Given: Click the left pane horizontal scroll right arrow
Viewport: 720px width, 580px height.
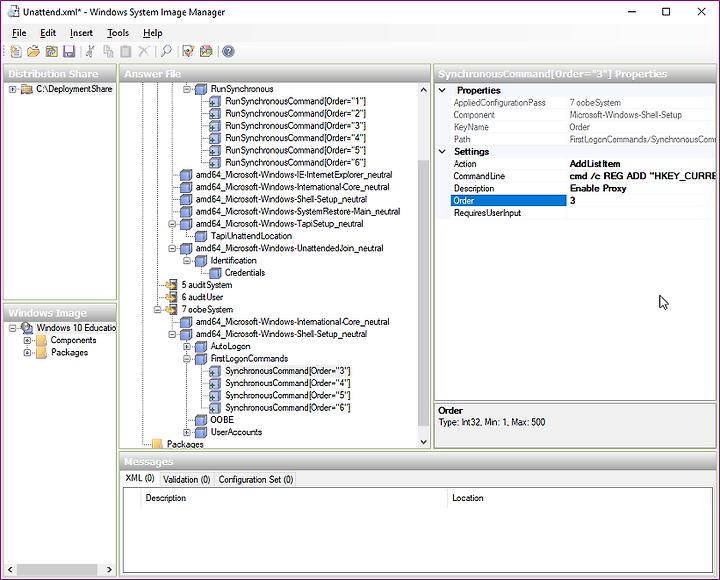Looking at the screenshot, I should coord(109,570).
